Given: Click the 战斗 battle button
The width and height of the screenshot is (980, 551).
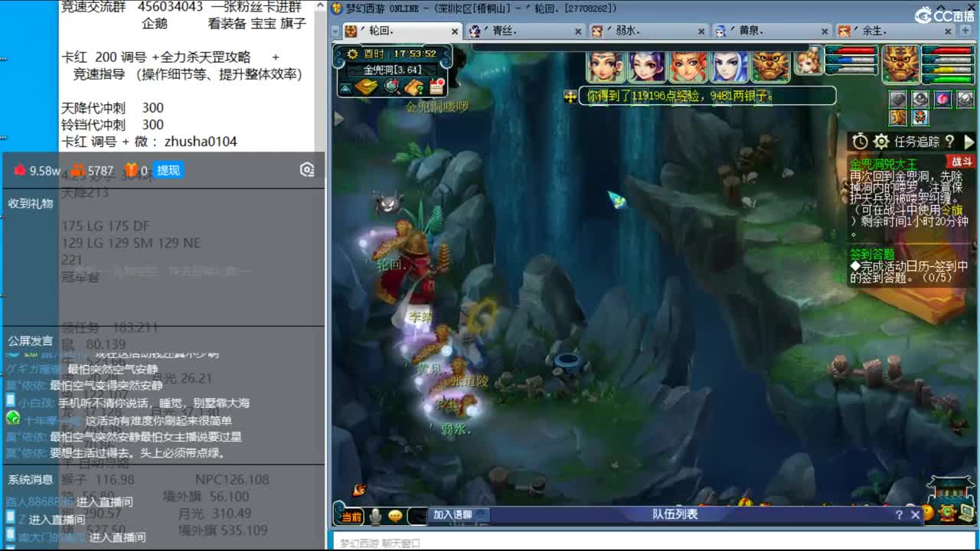Looking at the screenshot, I should tap(961, 161).
